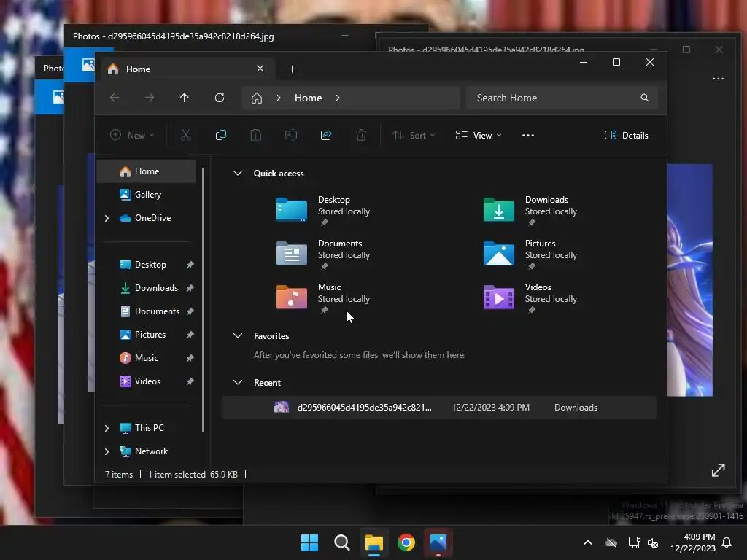Click File Explorer on the taskbar
This screenshot has height=560, width=747.
(374, 542)
